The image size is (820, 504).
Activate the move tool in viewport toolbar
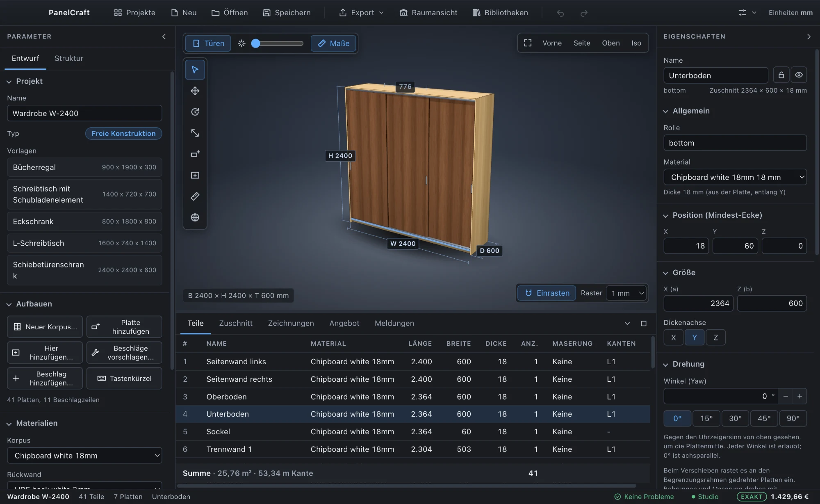[x=195, y=91]
